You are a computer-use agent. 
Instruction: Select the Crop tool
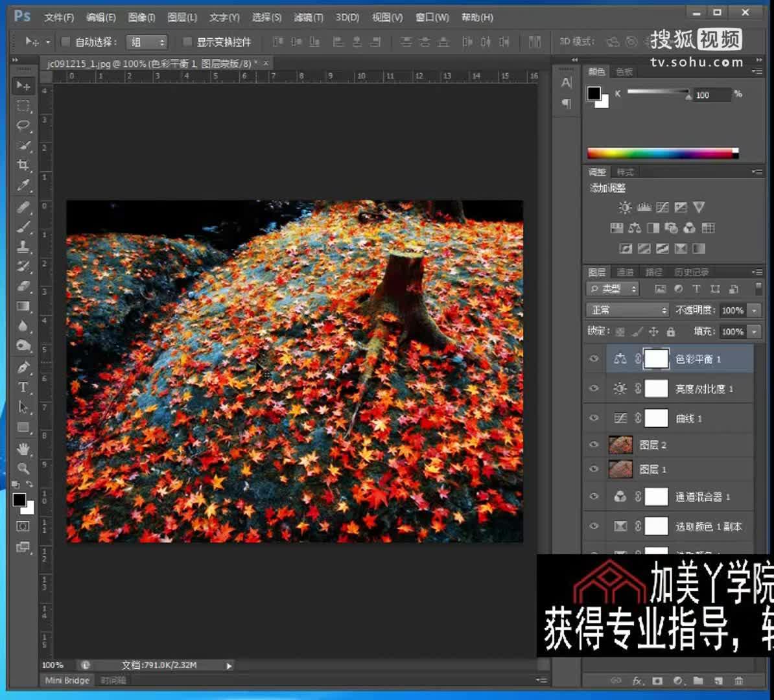[x=23, y=165]
